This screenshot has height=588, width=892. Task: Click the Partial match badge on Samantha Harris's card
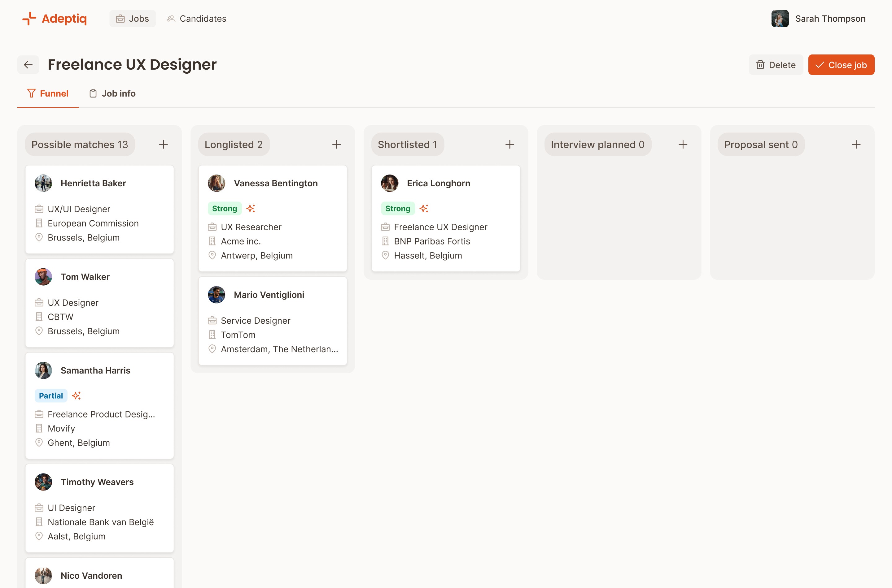[x=51, y=395]
